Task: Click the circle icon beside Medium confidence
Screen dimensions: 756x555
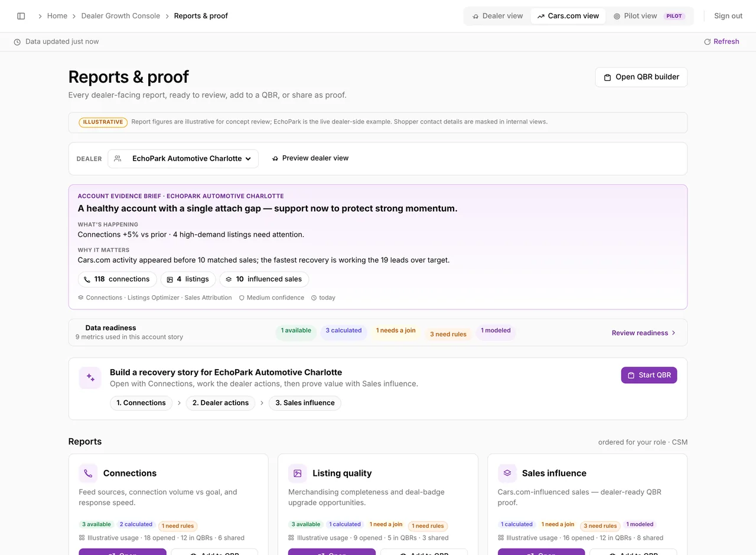Action: (x=242, y=298)
